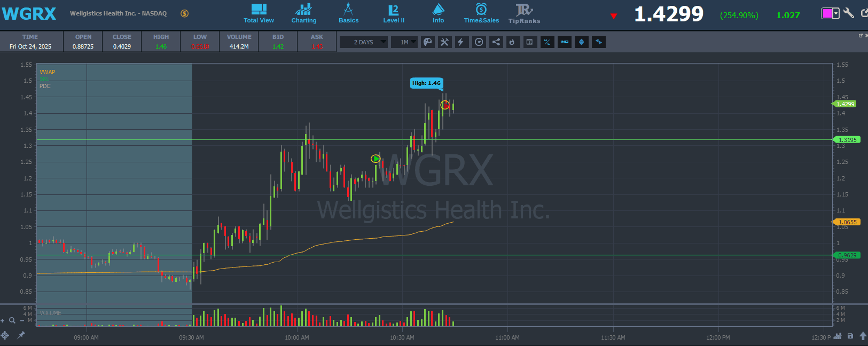
Task: Click the gold dollar coin icon
Action: point(184,13)
